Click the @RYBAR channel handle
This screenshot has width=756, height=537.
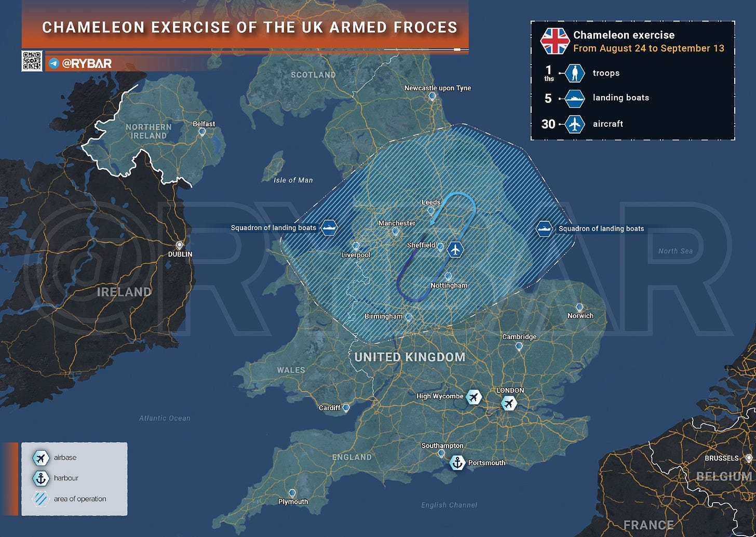pyautogui.click(x=87, y=63)
